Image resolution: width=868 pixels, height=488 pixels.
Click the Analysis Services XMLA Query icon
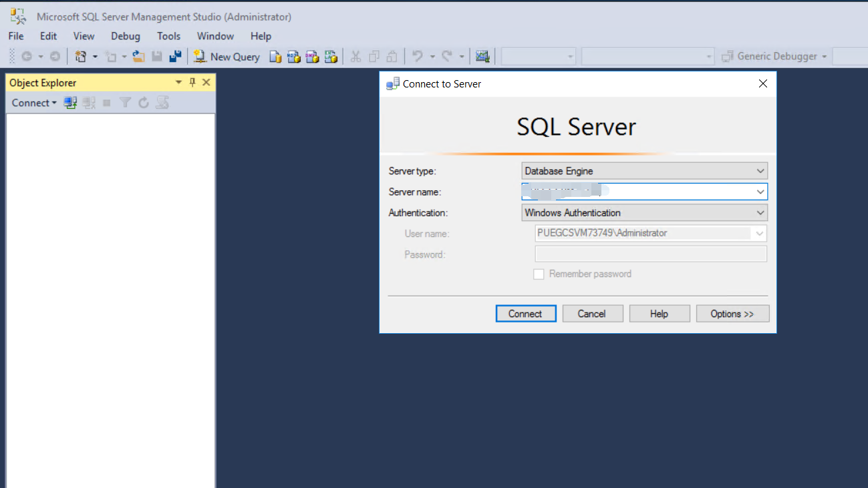click(331, 56)
